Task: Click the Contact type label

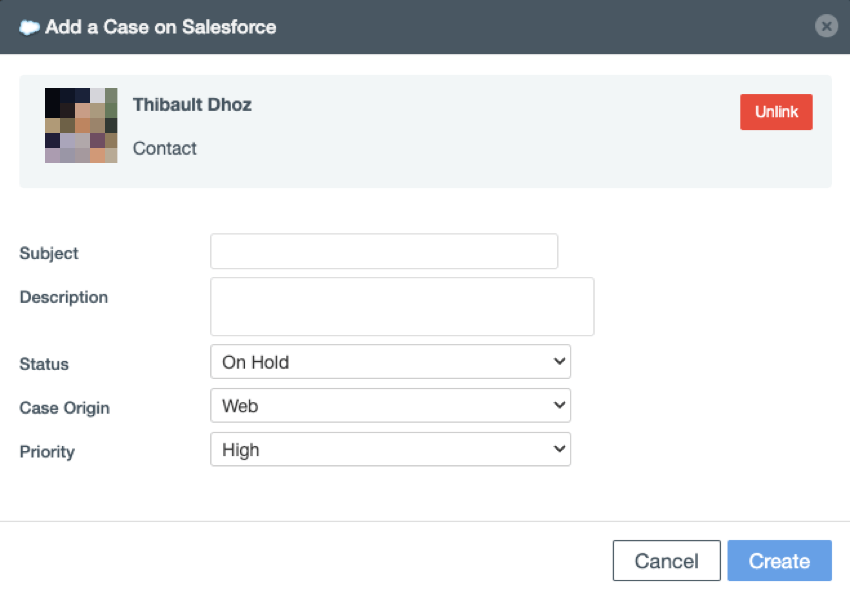Action: point(164,148)
